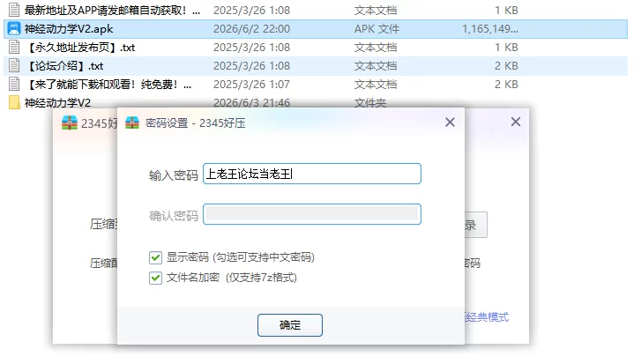This screenshot has width=641, height=364.
Task: Click the APK 文件 type cell
Action: coord(376,29)
